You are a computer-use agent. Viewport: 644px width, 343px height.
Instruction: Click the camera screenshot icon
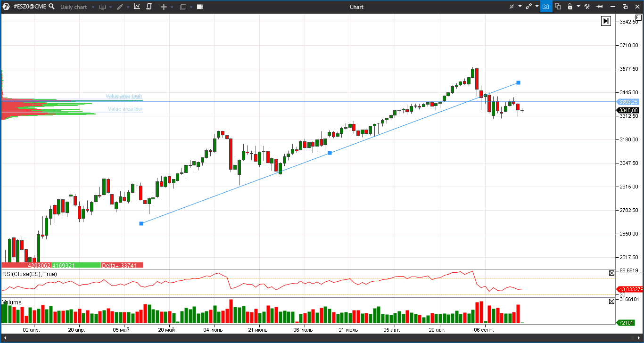coord(545,7)
